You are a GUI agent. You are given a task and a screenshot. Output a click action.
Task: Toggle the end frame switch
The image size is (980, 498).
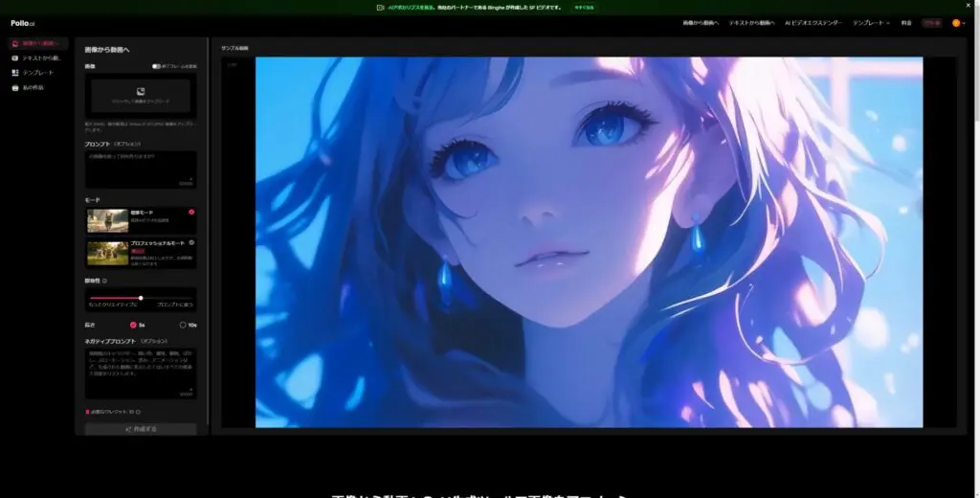tap(156, 66)
